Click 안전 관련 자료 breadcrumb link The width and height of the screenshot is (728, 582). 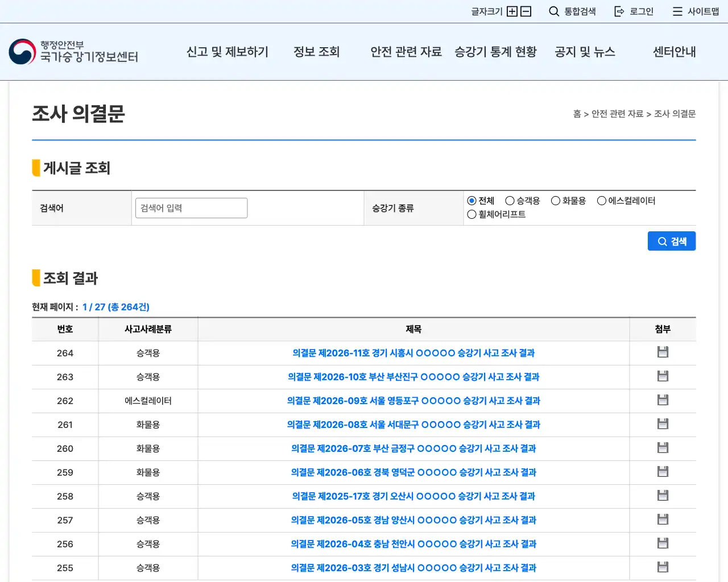click(x=617, y=114)
